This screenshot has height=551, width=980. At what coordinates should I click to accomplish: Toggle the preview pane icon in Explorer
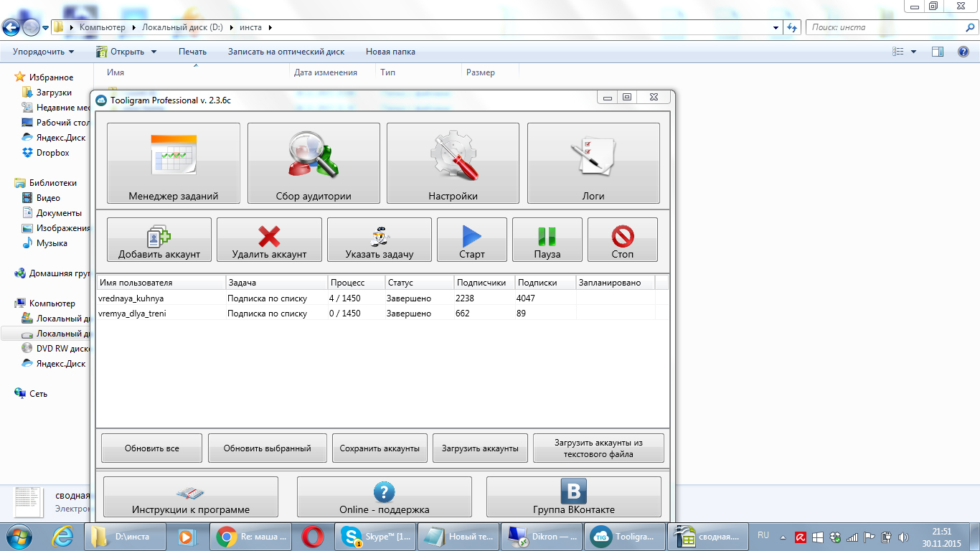point(937,52)
